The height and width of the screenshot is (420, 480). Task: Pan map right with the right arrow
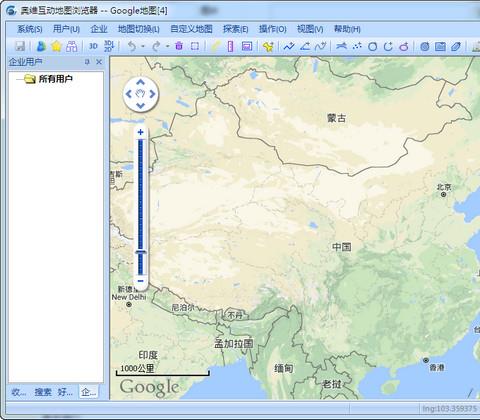point(152,94)
